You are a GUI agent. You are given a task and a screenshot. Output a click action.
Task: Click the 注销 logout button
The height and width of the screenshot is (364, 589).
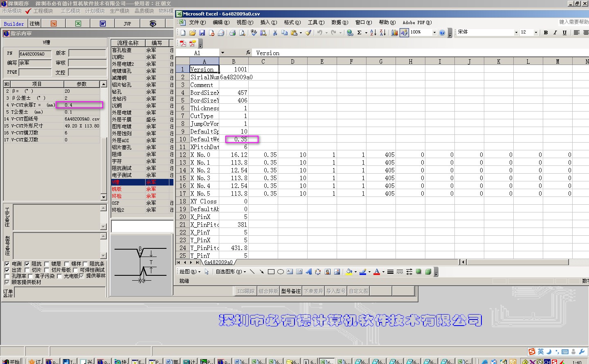35,24
